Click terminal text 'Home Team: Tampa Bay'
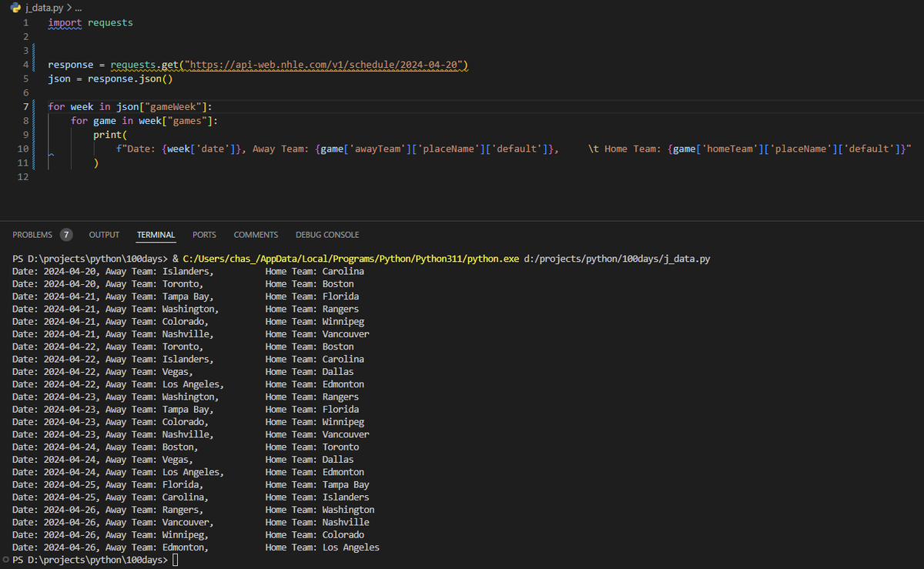 317,485
